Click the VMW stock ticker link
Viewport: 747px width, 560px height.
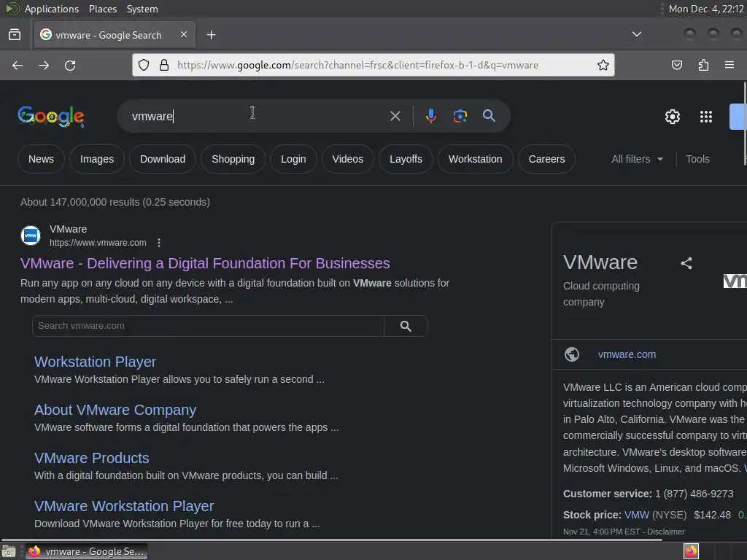click(636, 515)
